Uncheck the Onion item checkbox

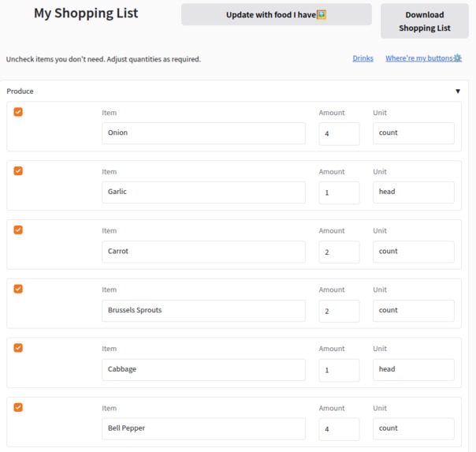[18, 112]
